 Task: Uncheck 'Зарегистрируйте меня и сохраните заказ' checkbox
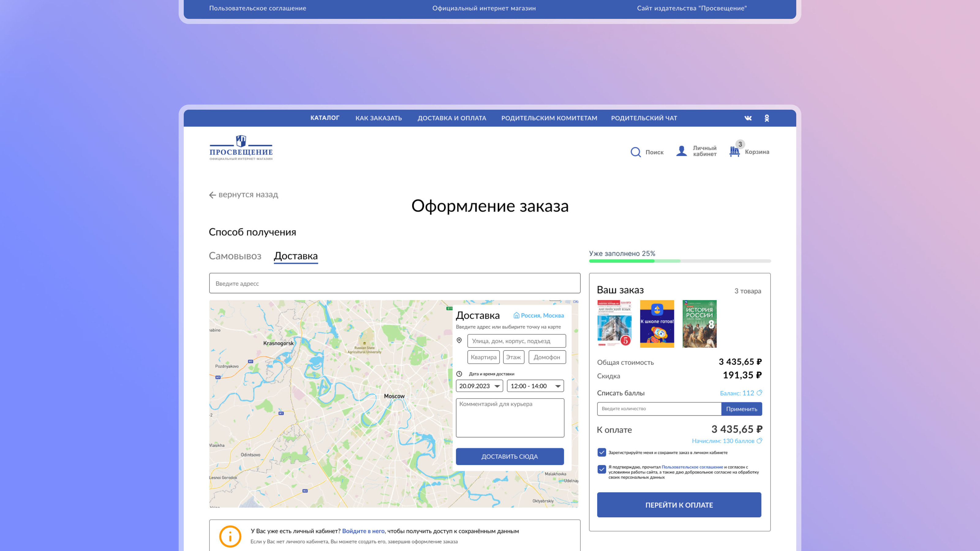[601, 452]
